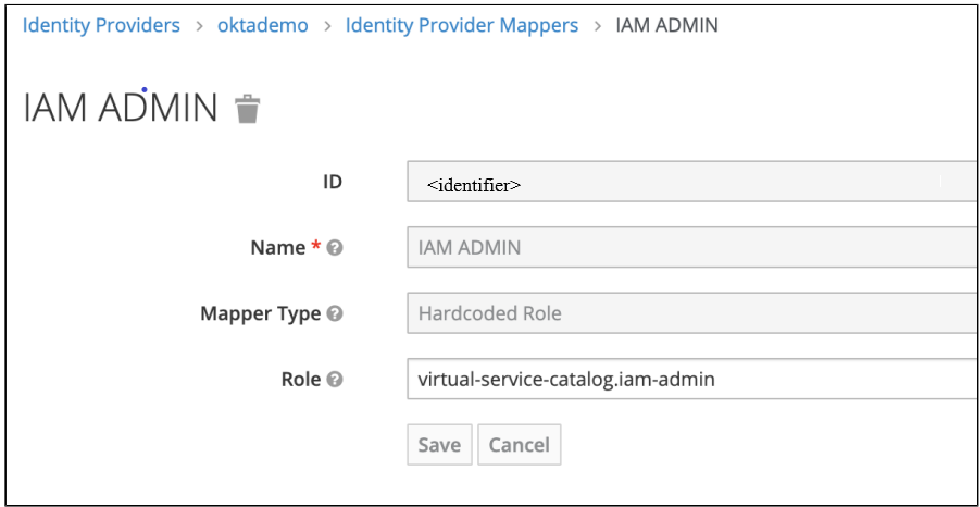
Task: Click the ID field containing <identifier>
Action: point(690,182)
